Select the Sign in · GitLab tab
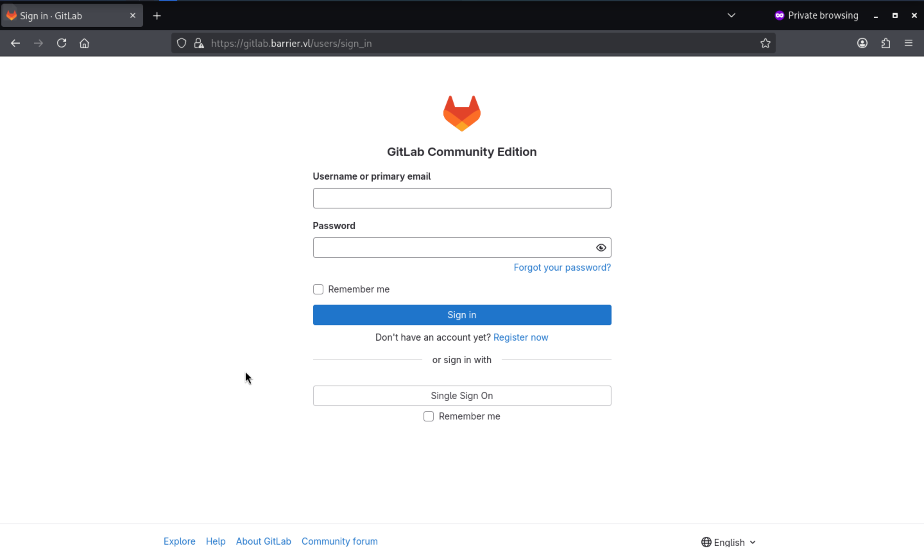 (x=67, y=16)
